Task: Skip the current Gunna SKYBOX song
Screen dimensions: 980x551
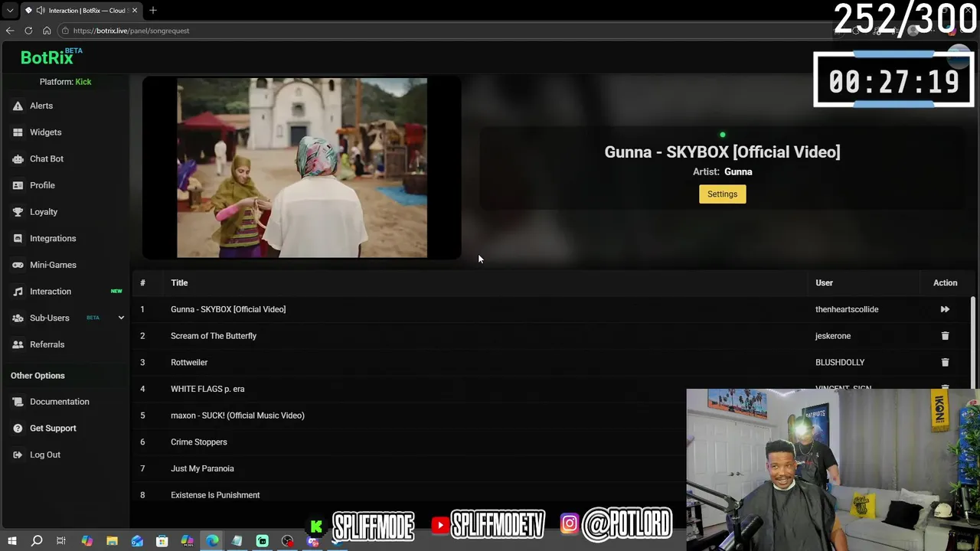Action: 945,309
